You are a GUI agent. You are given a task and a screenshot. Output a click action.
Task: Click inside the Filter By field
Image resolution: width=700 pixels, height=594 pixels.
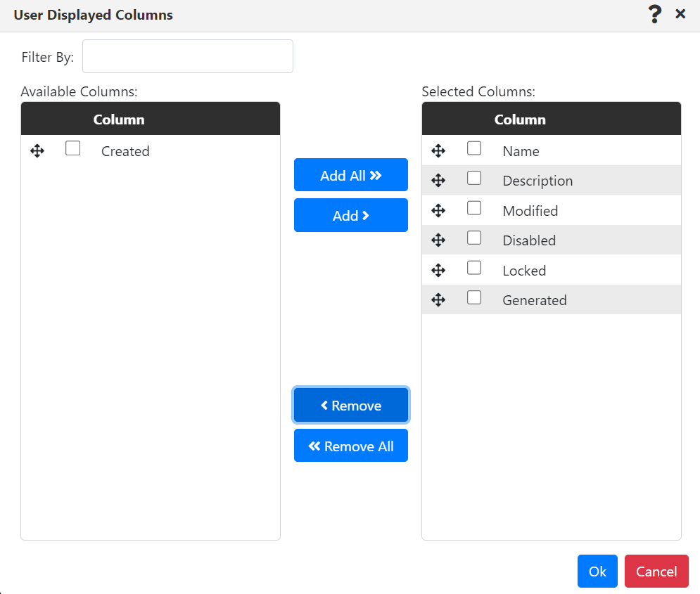[x=187, y=56]
